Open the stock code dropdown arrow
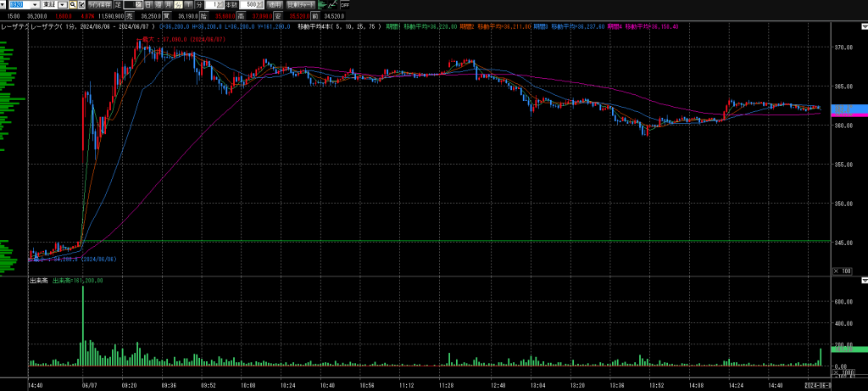Screen dimensions: 868x391 (x=35, y=5)
